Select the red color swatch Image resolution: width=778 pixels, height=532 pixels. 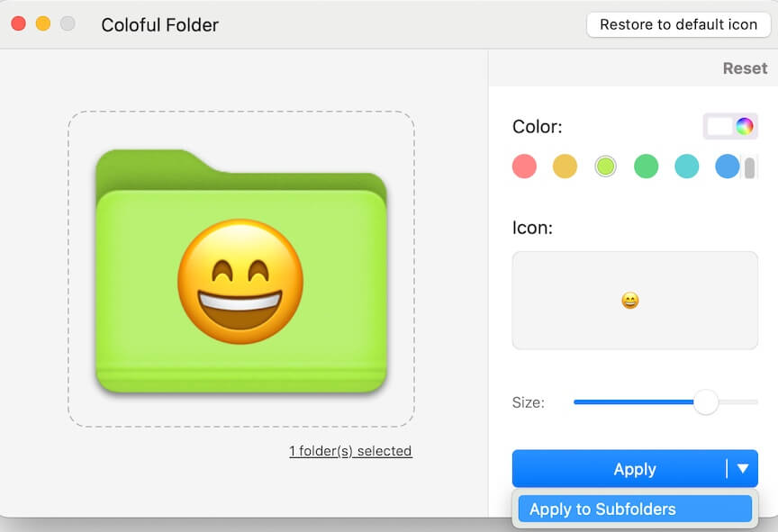click(524, 167)
